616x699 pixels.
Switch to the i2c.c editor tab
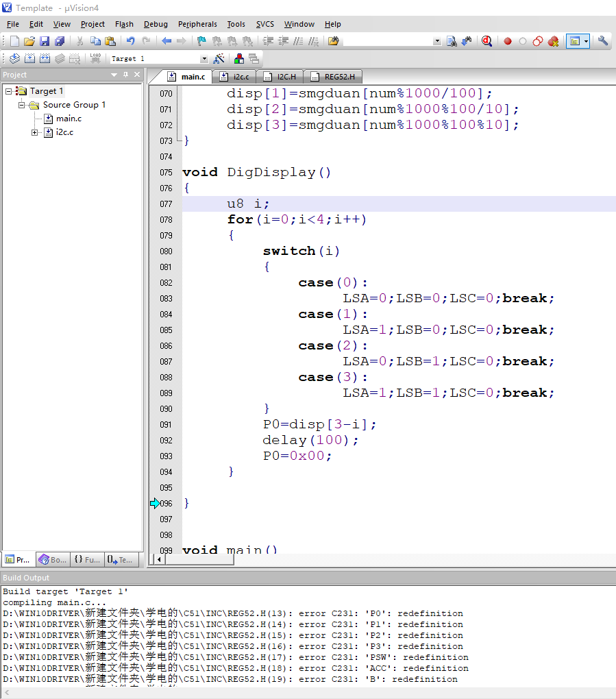[x=235, y=77]
